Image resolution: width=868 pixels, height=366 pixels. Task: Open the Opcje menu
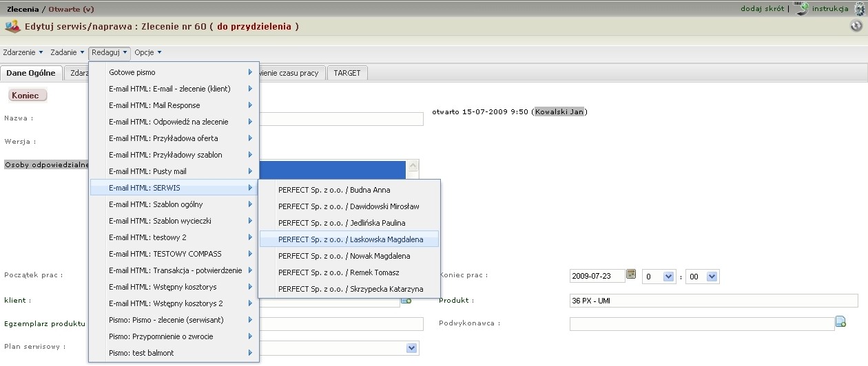click(148, 52)
